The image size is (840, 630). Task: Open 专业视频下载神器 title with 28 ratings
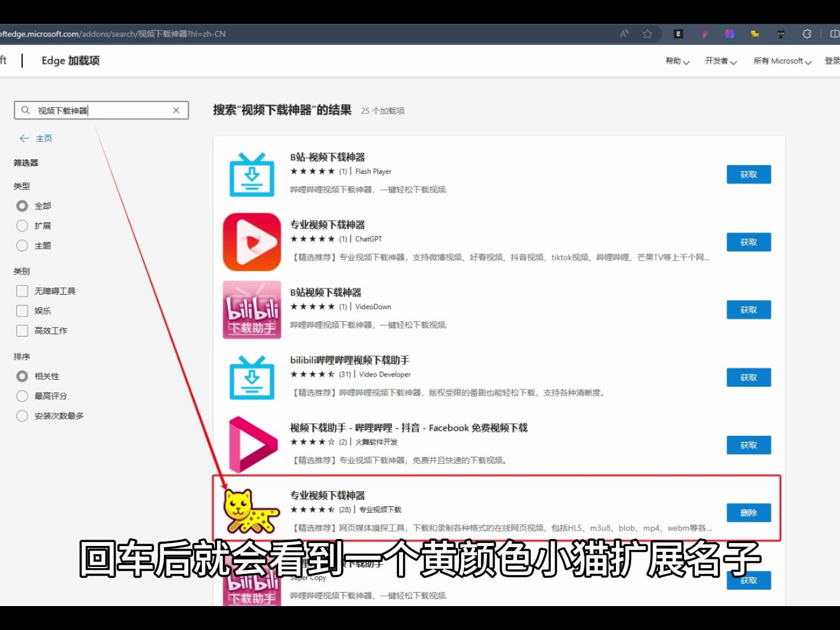[327, 495]
